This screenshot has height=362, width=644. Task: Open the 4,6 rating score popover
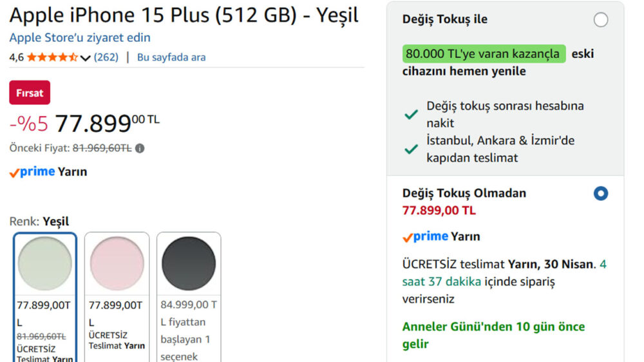point(16,57)
